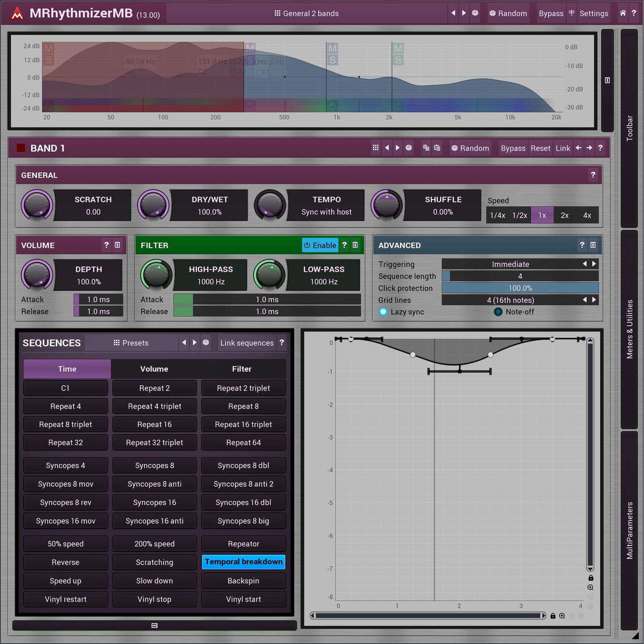Set Speed to 2x
644x644 pixels.
[565, 215]
